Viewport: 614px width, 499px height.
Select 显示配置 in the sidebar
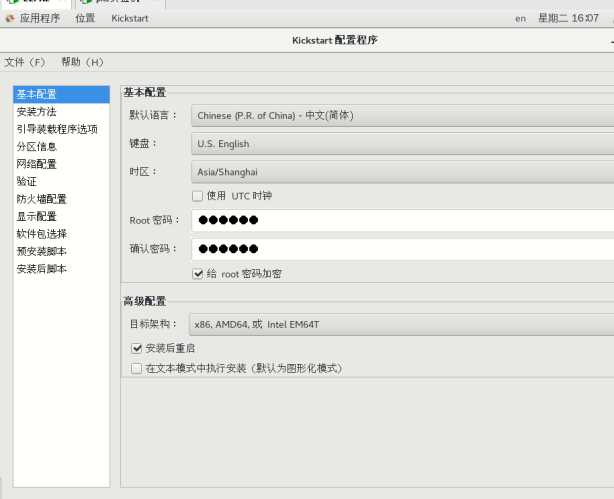(x=61, y=216)
